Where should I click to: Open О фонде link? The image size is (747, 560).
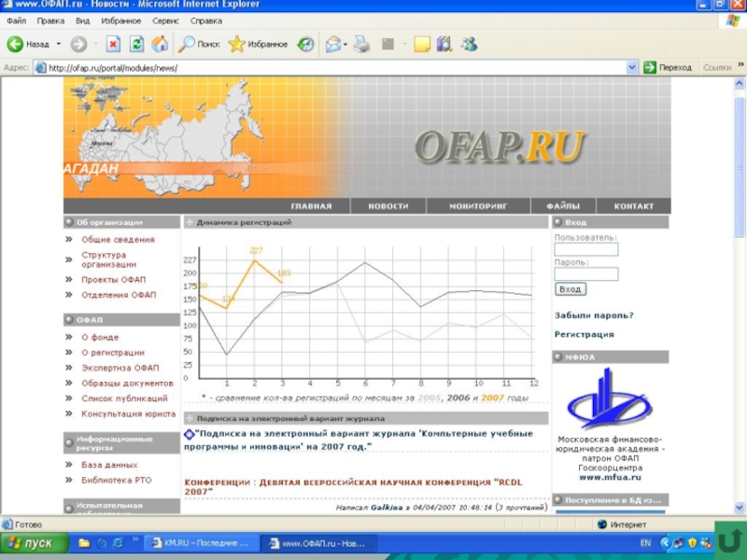100,337
